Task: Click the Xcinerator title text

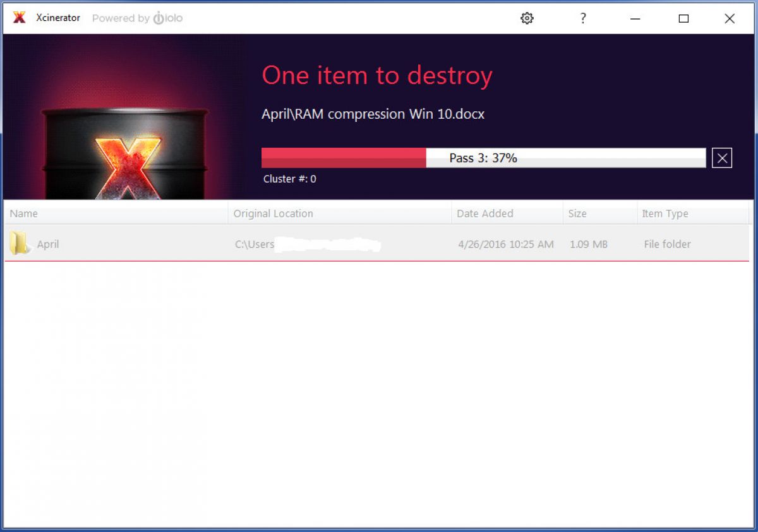Action: pyautogui.click(x=58, y=18)
